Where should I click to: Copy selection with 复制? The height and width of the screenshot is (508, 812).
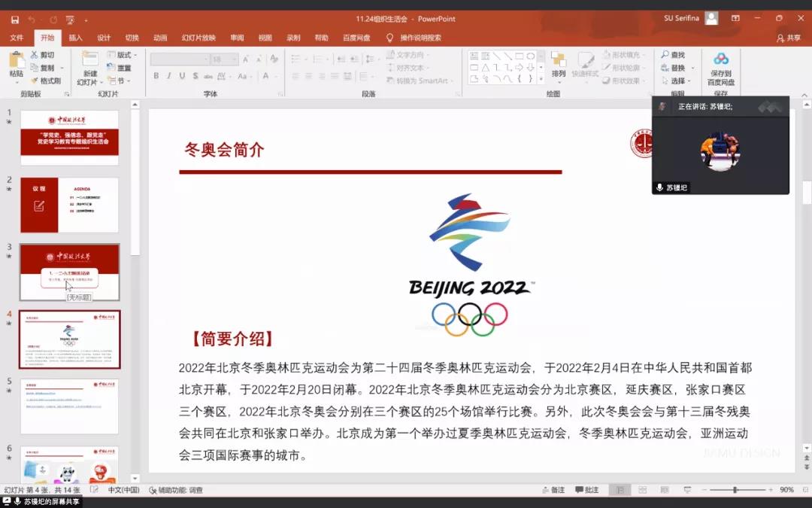(42, 68)
